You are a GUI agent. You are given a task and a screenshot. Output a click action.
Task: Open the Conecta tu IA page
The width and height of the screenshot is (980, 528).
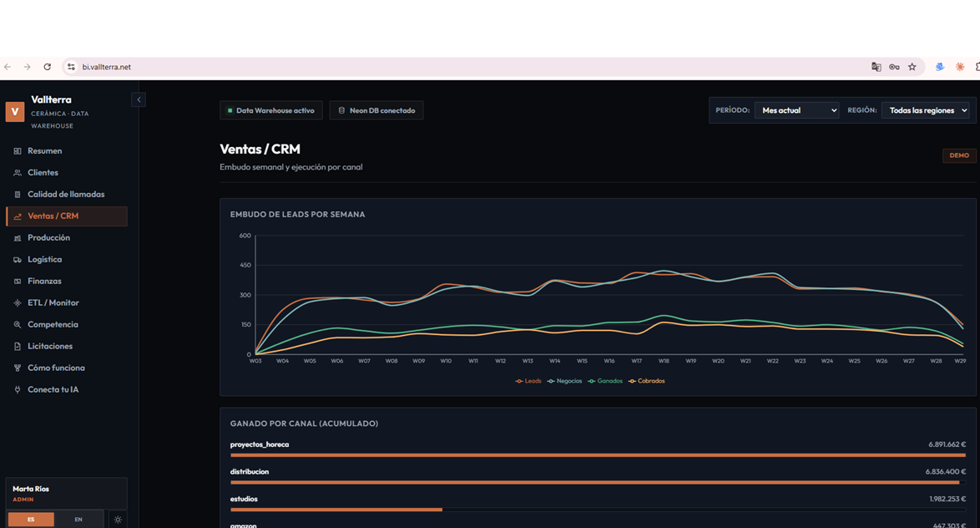(66, 389)
